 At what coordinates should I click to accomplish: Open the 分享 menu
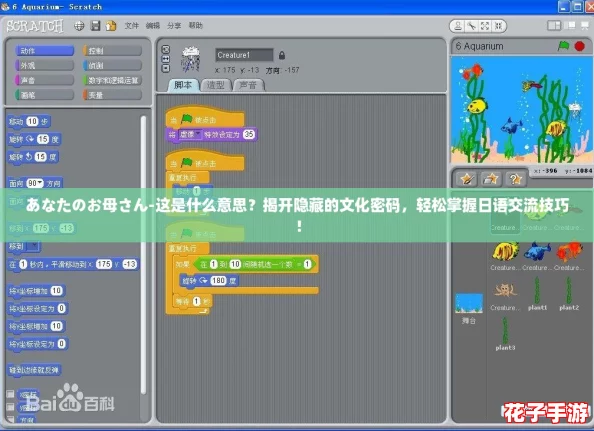click(174, 26)
